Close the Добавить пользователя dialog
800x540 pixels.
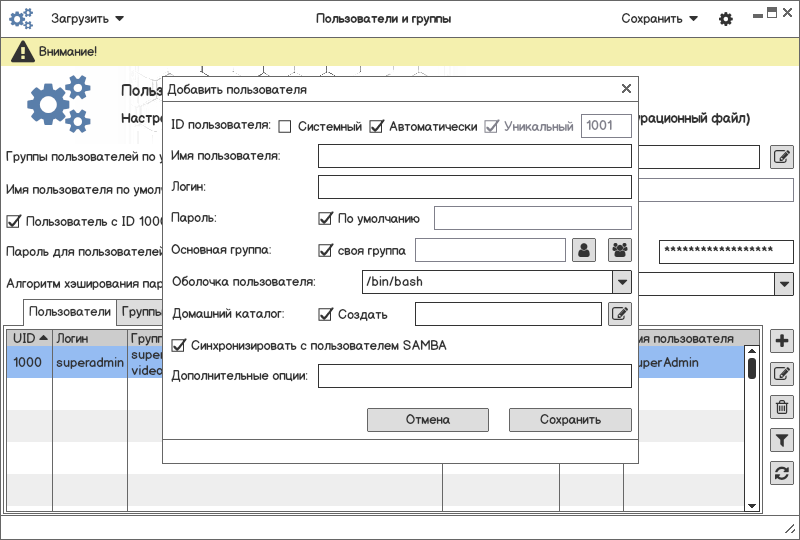tap(627, 89)
